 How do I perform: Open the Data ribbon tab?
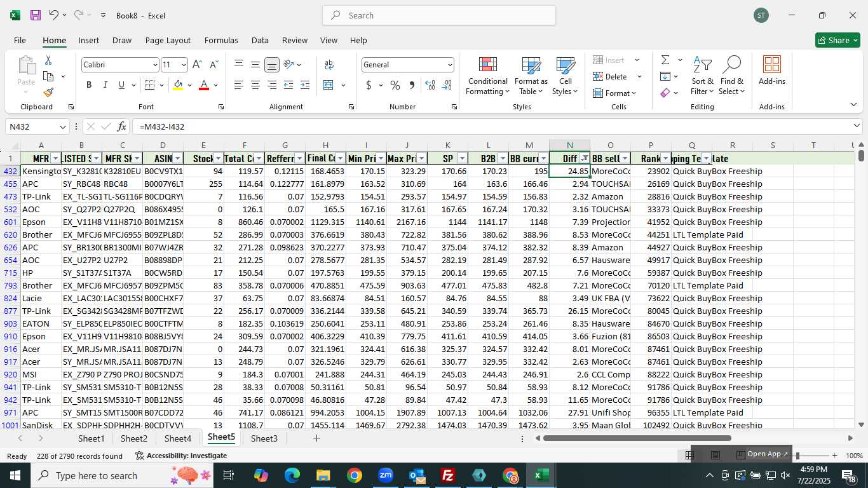[x=260, y=40]
